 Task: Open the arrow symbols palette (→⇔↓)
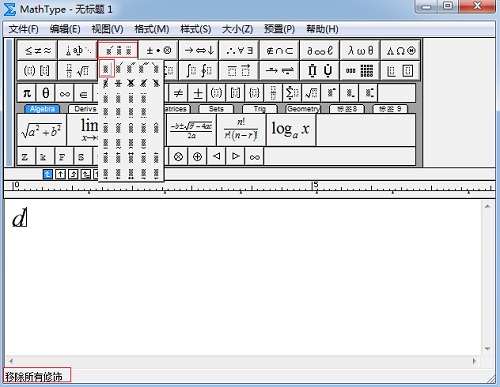[x=199, y=51]
